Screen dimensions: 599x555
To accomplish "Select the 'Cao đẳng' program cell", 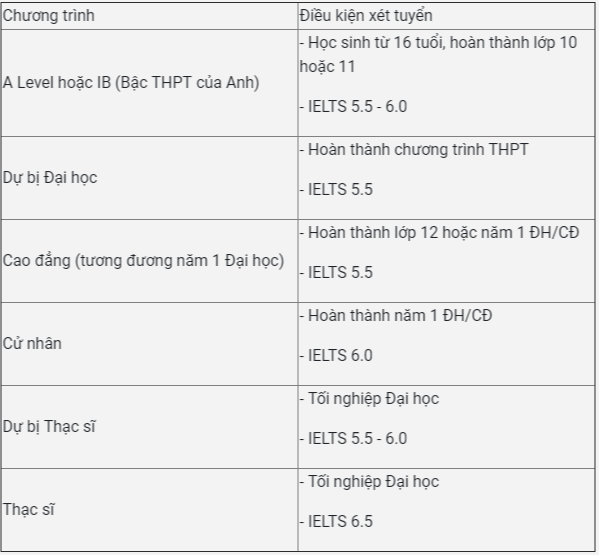I will (x=149, y=261).
